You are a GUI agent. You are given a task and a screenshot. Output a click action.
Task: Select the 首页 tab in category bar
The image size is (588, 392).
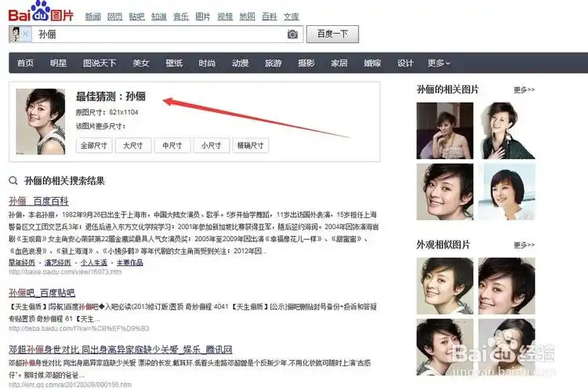(x=25, y=63)
